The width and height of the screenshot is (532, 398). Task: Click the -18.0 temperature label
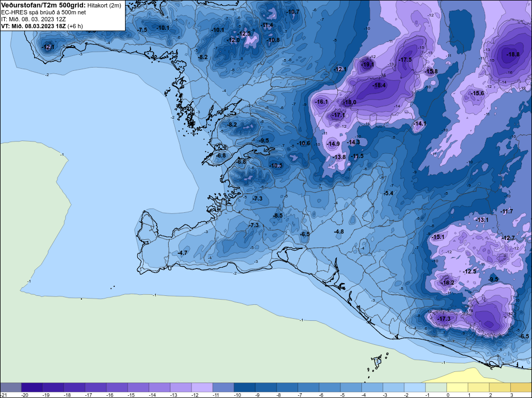pyautogui.click(x=350, y=103)
